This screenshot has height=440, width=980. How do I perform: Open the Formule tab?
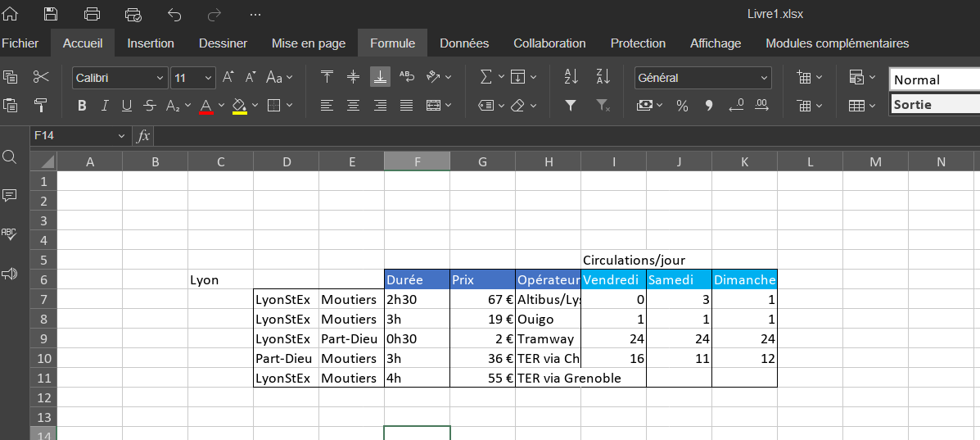(392, 43)
